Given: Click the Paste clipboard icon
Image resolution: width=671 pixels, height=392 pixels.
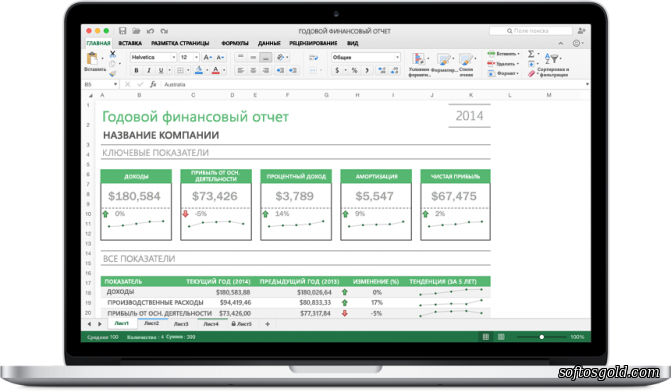Looking at the screenshot, I should 92,58.
